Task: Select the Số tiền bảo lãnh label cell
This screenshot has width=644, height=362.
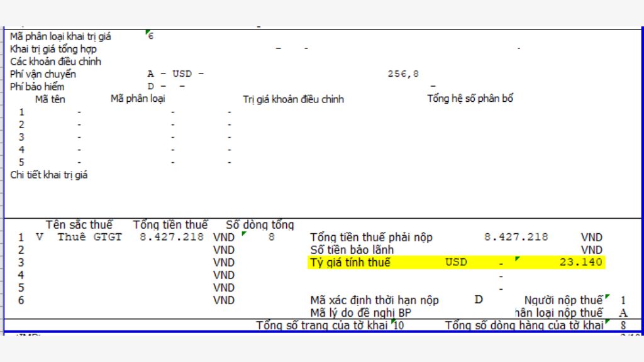Action: tap(352, 250)
